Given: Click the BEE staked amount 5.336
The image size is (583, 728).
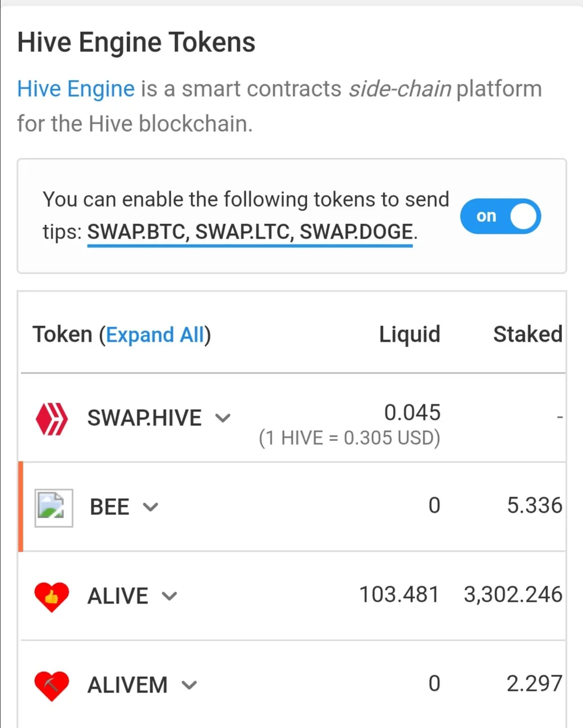Looking at the screenshot, I should coord(534,506).
